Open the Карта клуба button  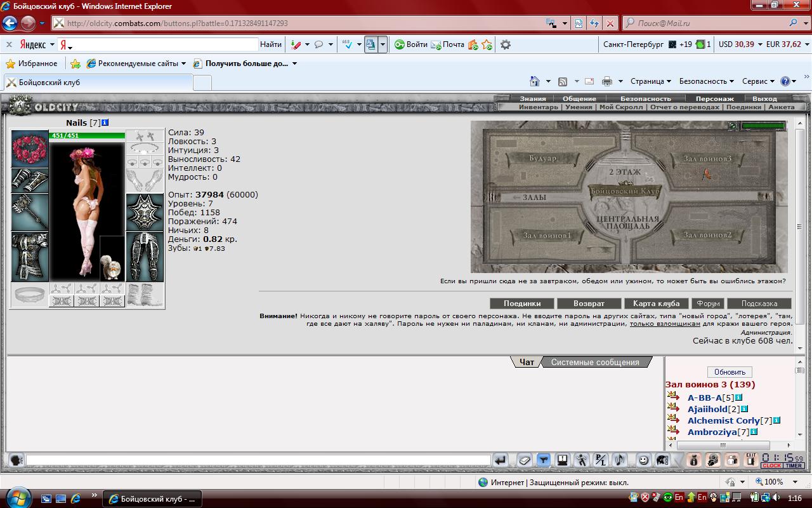(x=656, y=304)
